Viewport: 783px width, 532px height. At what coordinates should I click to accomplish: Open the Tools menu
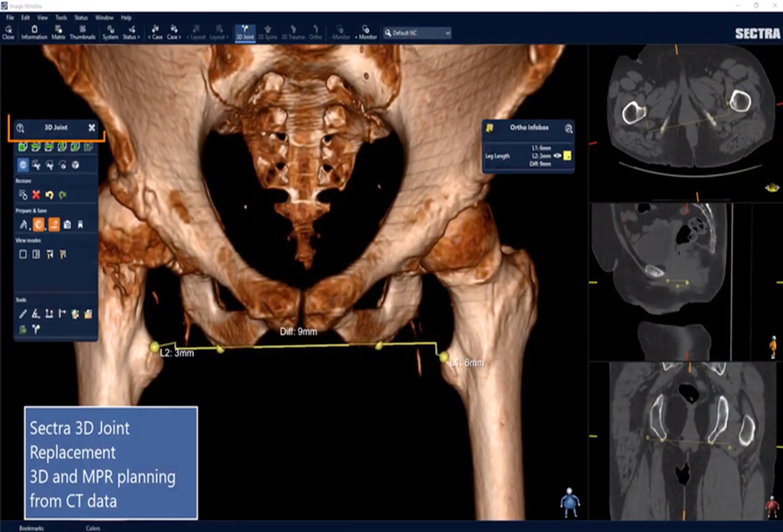tap(61, 18)
